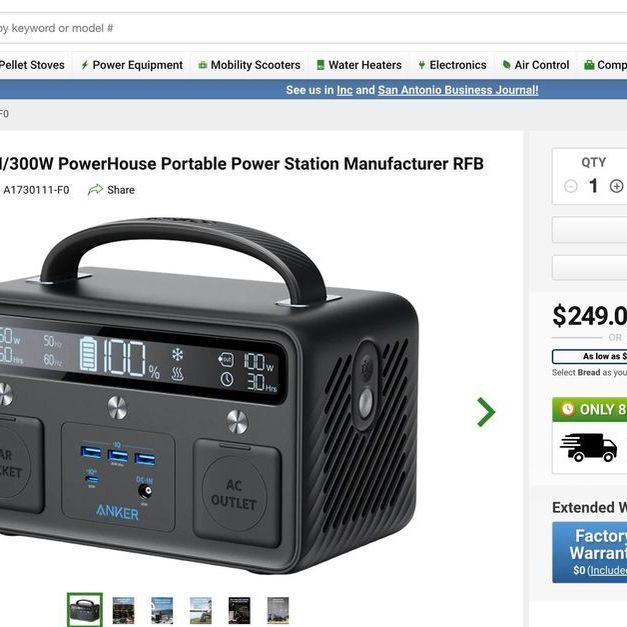Click the Water Heaters icon
Image resolution: width=627 pixels, height=627 pixels.
pos(320,65)
